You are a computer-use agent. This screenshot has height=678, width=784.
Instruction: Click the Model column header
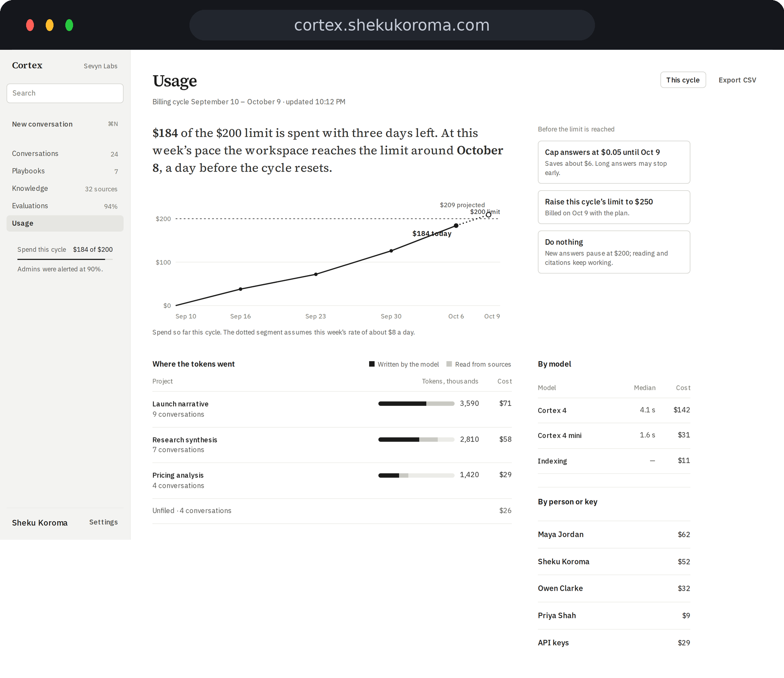coord(547,388)
